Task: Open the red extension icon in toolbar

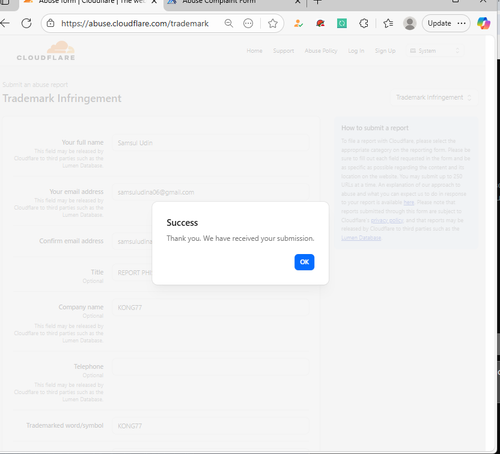Action: click(x=320, y=23)
